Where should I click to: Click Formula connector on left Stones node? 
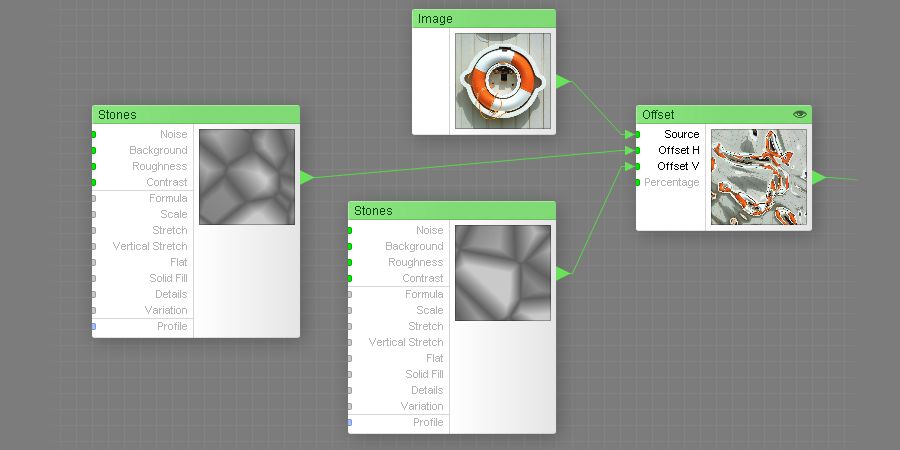94,199
